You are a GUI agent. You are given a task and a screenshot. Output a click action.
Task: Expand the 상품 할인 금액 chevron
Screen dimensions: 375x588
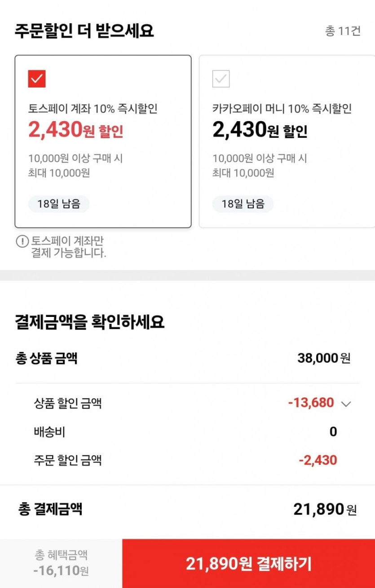pos(346,404)
